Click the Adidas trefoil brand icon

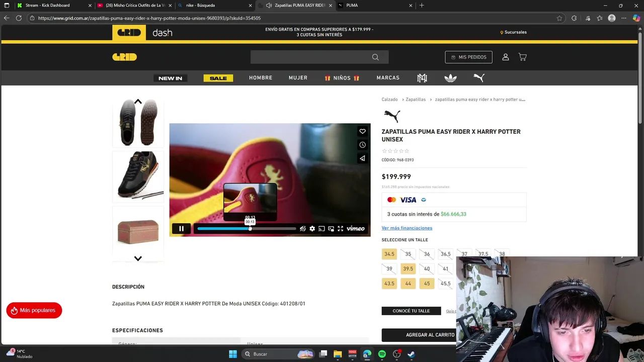coord(450,78)
